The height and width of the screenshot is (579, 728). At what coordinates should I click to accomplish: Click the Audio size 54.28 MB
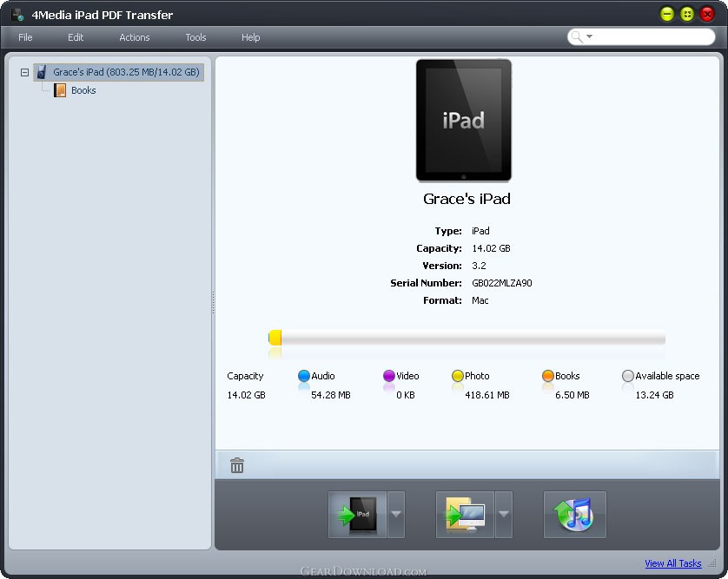pos(331,395)
